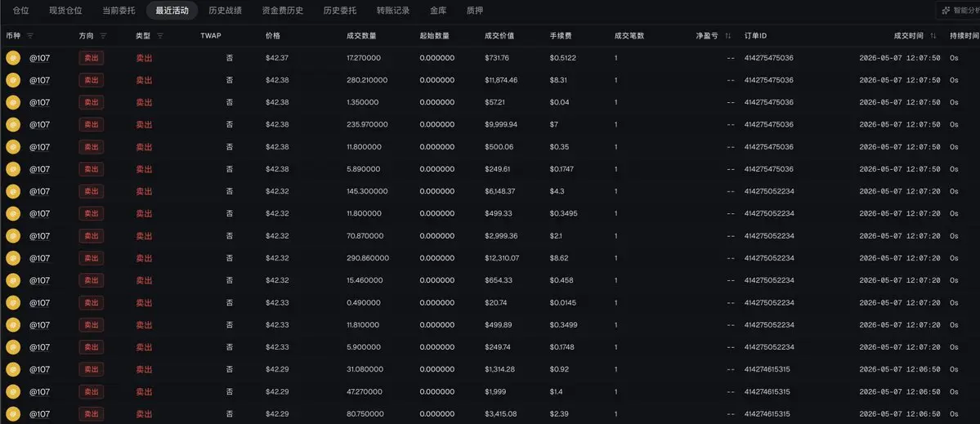Click @107 link in the $12,310.07 value row
This screenshot has height=424, width=980.
click(x=40, y=258)
